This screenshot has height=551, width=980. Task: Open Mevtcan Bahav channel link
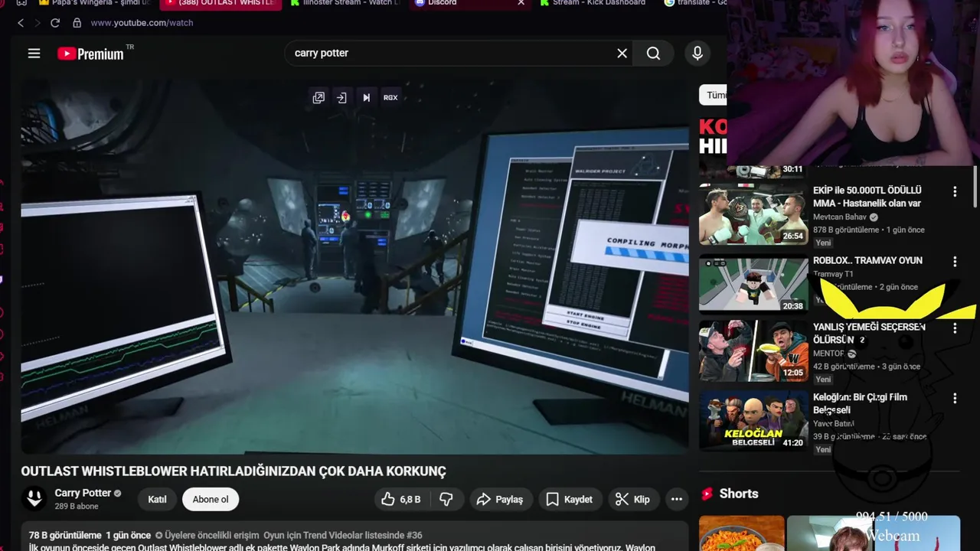coord(840,217)
